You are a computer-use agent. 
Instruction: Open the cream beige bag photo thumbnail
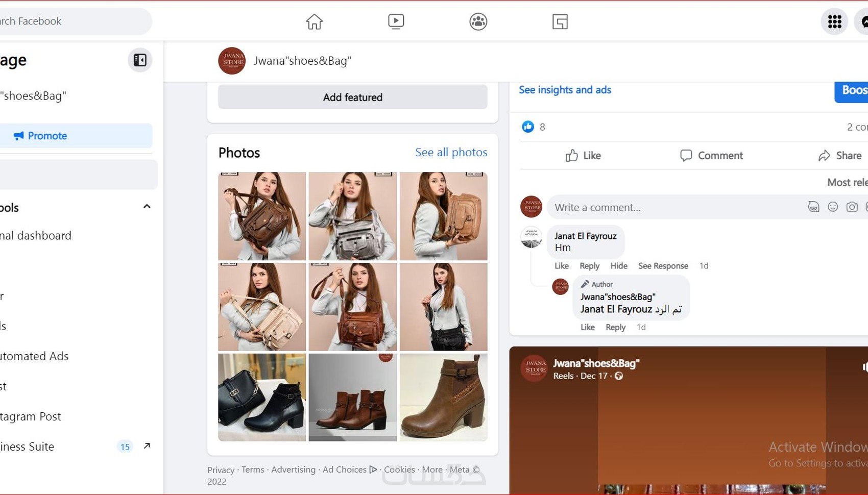tap(262, 307)
